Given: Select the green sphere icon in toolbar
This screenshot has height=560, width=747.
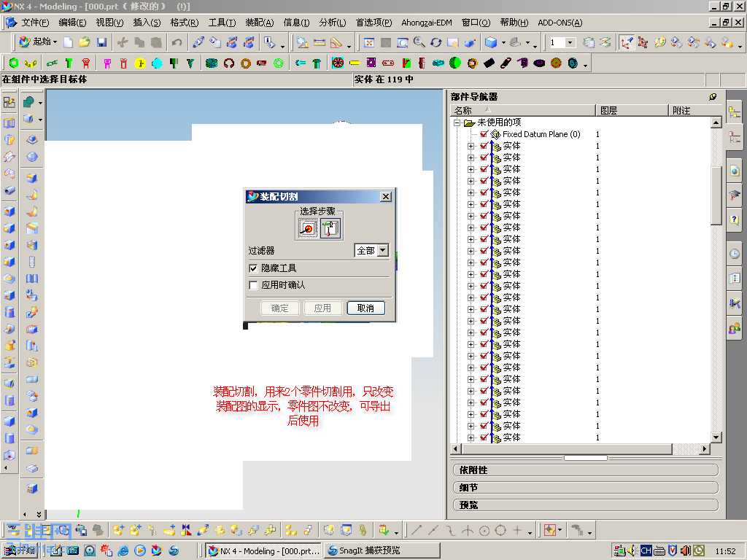Looking at the screenshot, I should [455, 63].
